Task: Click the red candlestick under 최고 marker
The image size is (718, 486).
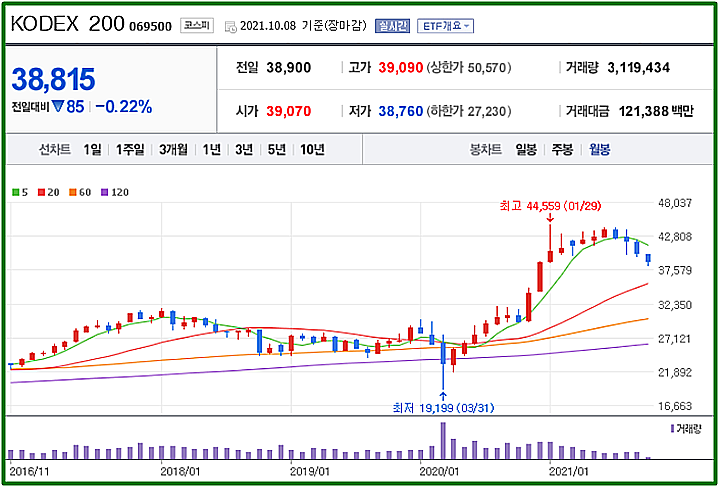Action: click(550, 243)
